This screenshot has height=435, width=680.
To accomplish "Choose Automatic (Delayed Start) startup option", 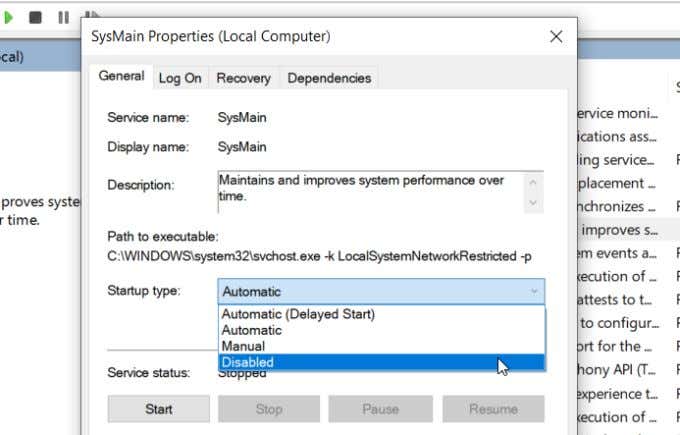I will pos(298,314).
